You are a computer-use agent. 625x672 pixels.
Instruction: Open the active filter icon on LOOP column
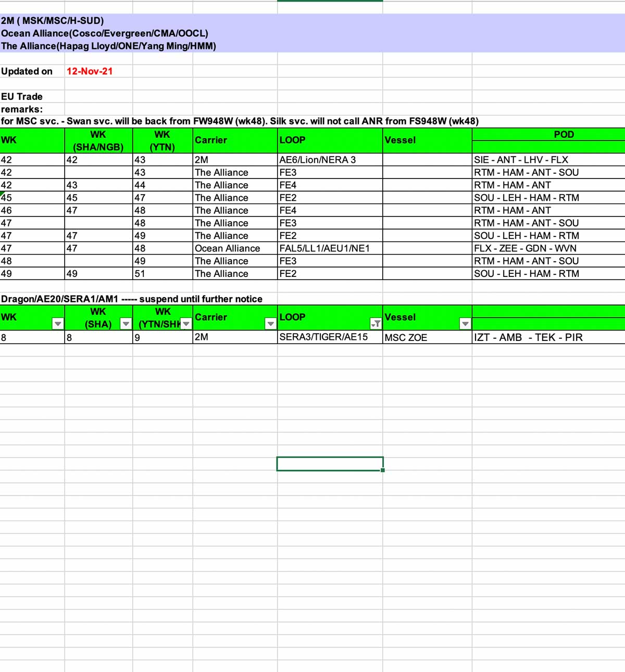click(x=376, y=324)
